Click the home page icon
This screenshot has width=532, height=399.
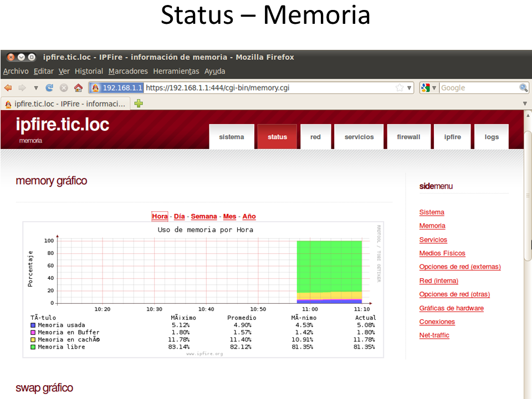pos(78,88)
